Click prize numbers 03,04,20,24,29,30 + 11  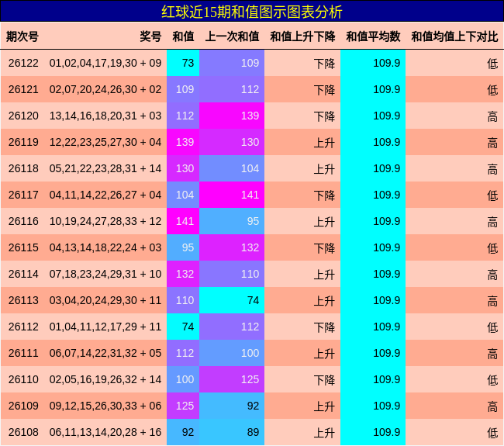(x=105, y=300)
